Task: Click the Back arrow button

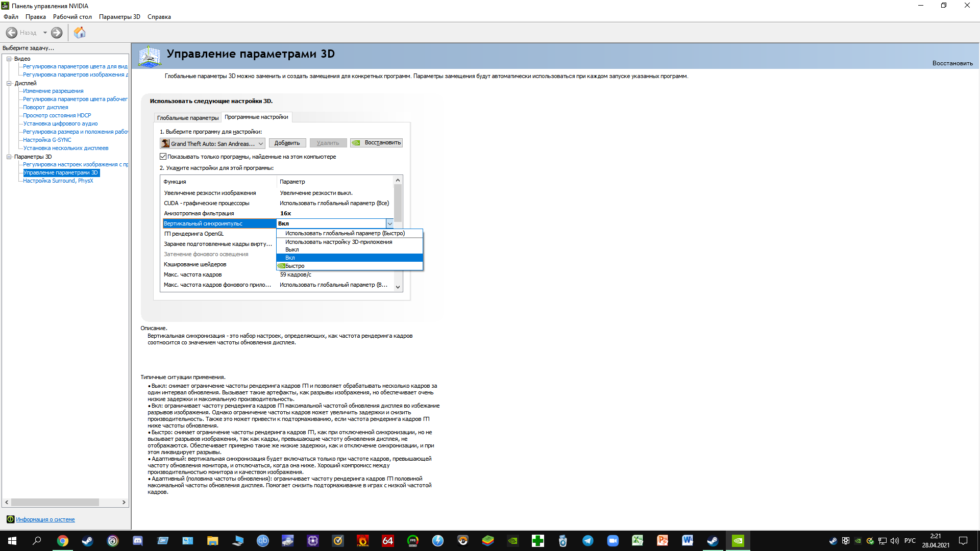Action: point(12,33)
